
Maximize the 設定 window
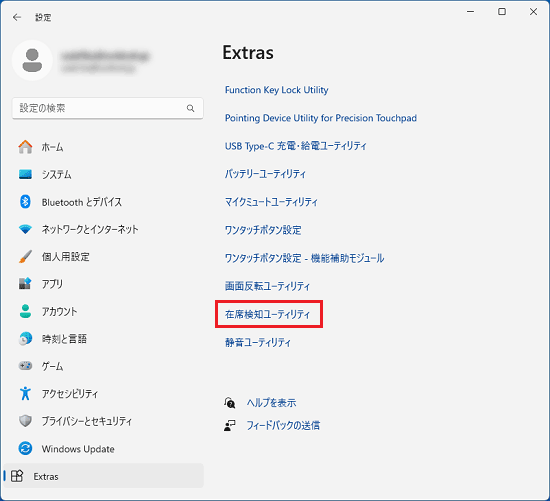click(502, 12)
